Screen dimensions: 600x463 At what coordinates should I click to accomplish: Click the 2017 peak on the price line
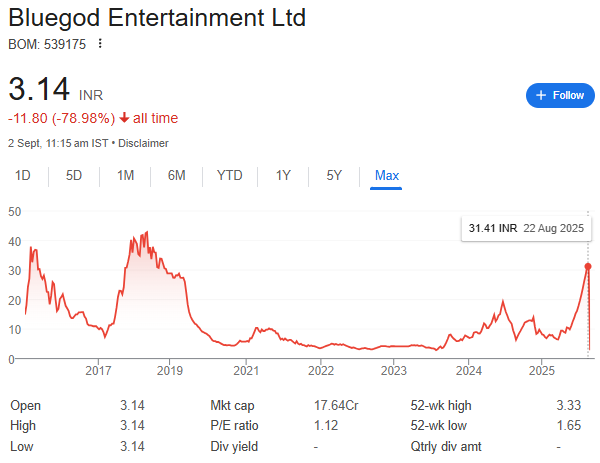[x=147, y=233]
